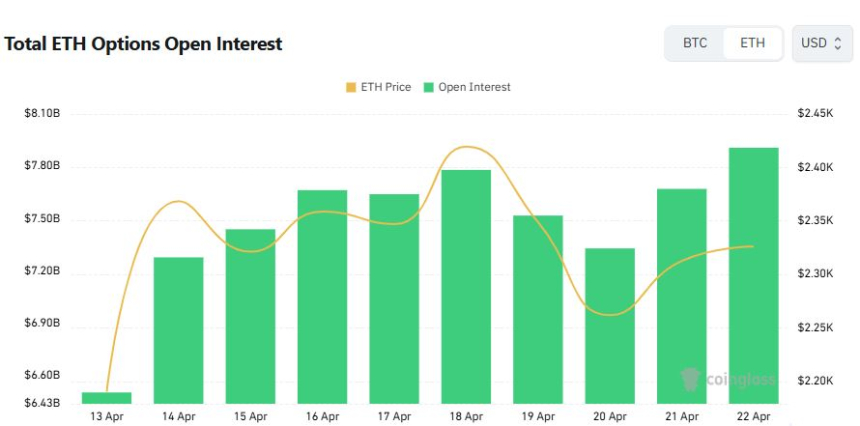Click the 19 Apr open interest bar

pyautogui.click(x=538, y=309)
